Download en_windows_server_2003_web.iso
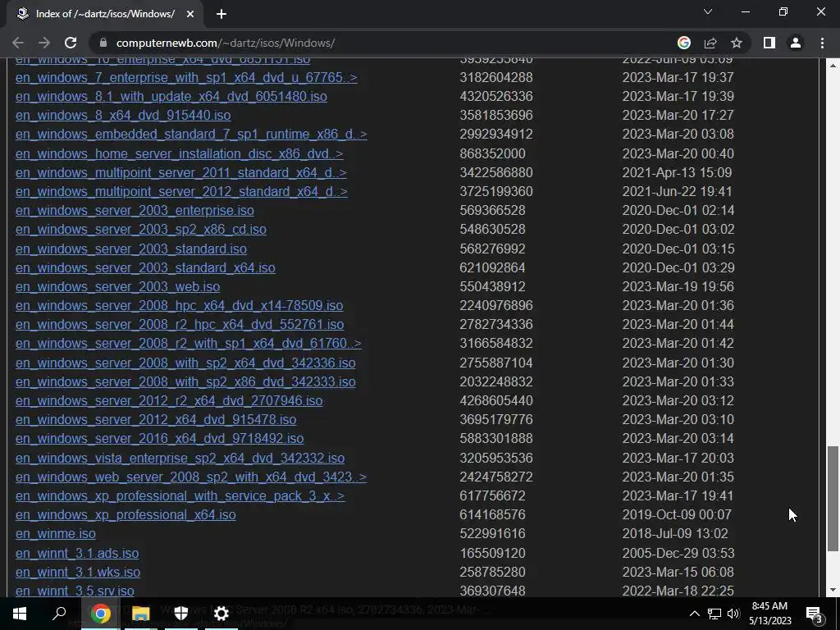 pyautogui.click(x=118, y=286)
